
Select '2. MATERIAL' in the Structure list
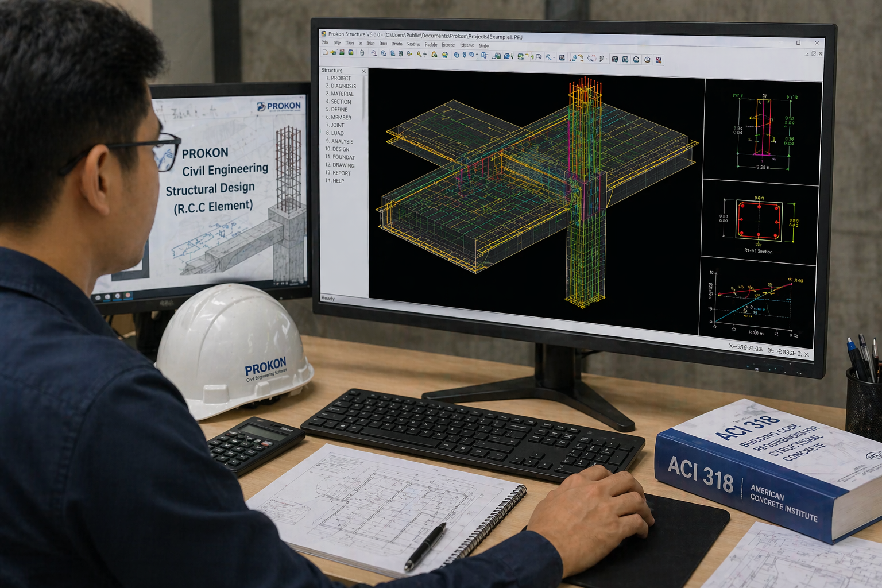339,94
